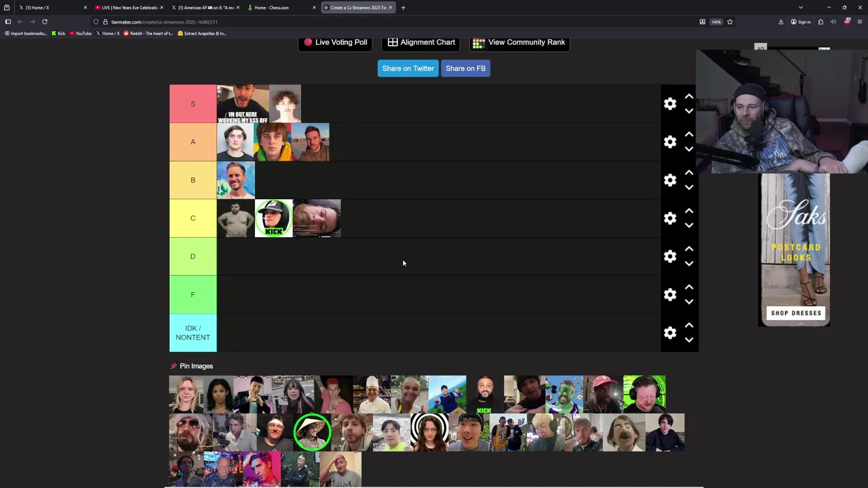Move IDK / NONTENT row down with arrow

tap(689, 340)
